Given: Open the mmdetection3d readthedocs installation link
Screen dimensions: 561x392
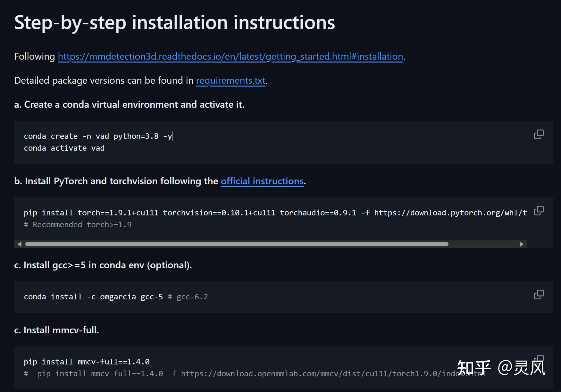Looking at the screenshot, I should coord(230,56).
